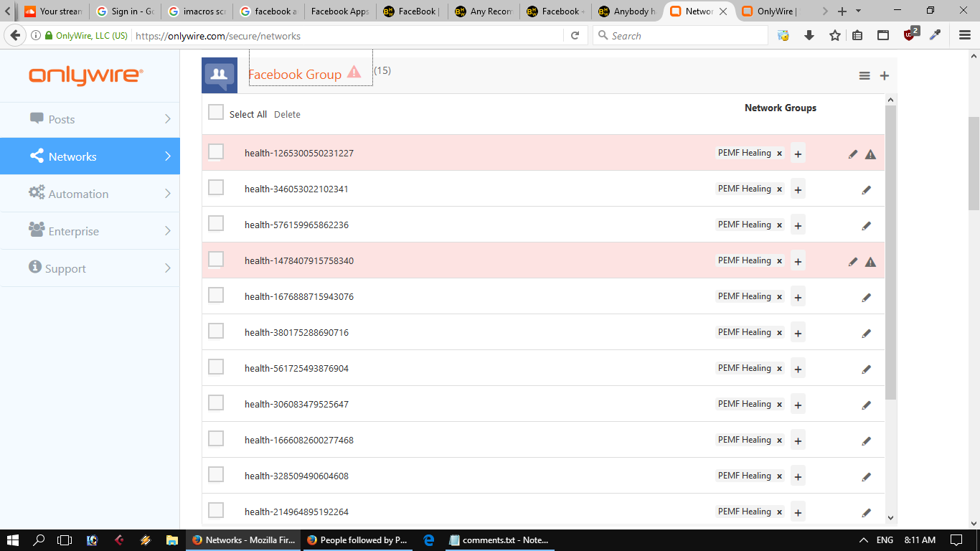Reload the current page
Viewport: 980px width, 551px height.
click(575, 35)
